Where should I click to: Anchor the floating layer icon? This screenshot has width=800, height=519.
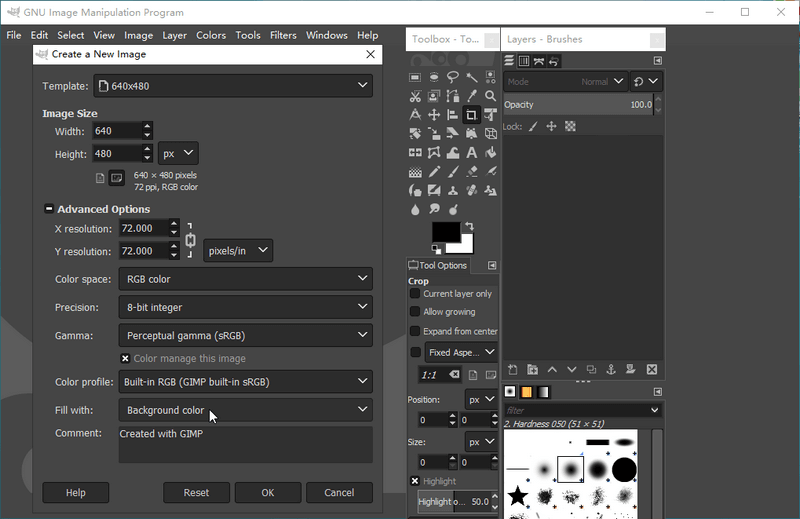(x=611, y=370)
